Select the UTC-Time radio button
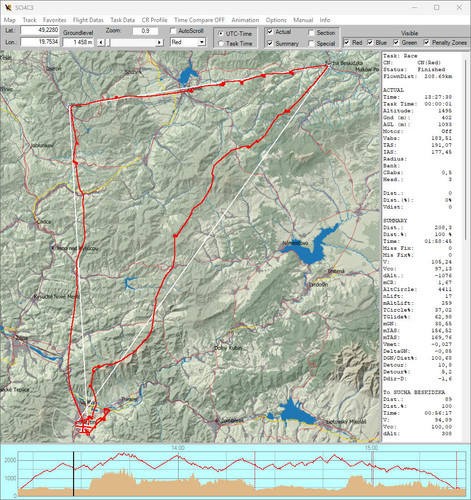The width and height of the screenshot is (471, 500). [x=221, y=34]
